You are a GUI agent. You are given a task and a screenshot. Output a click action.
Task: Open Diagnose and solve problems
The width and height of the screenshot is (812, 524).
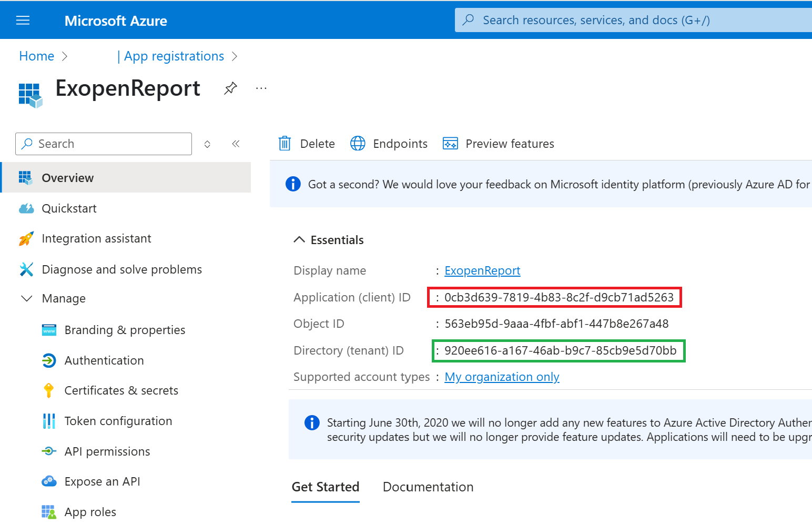tap(121, 269)
